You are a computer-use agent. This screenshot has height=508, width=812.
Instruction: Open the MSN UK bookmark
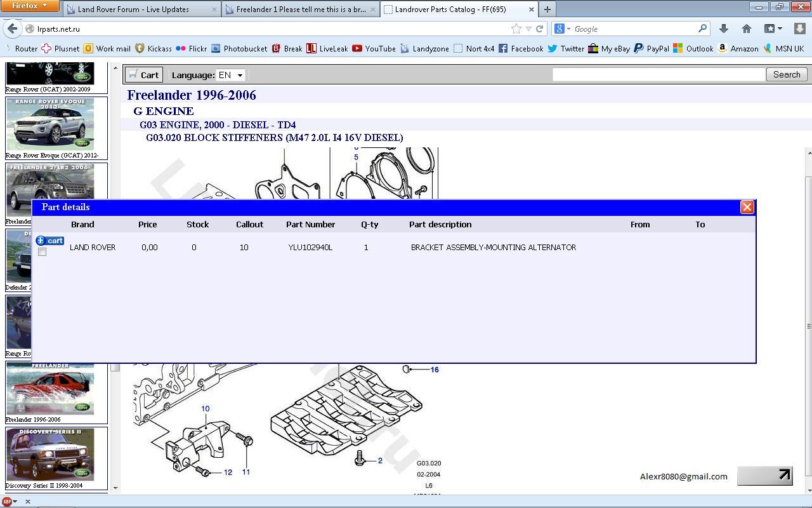[x=783, y=48]
